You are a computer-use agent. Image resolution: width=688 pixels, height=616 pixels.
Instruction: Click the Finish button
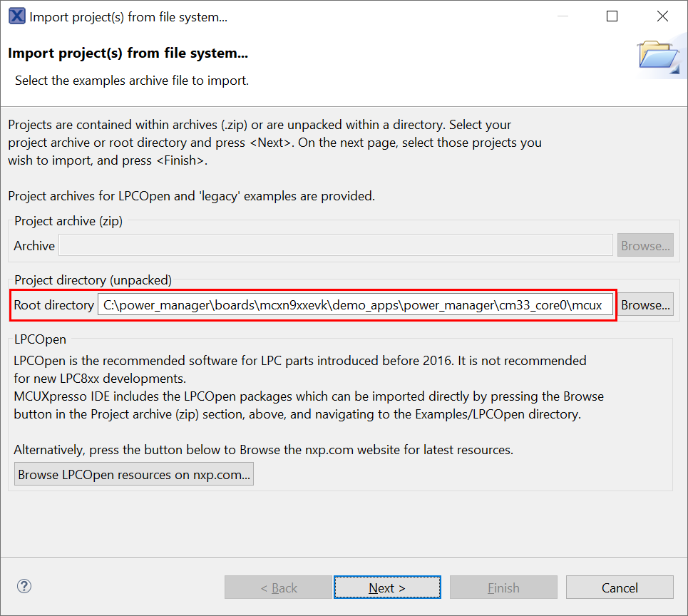(503, 587)
